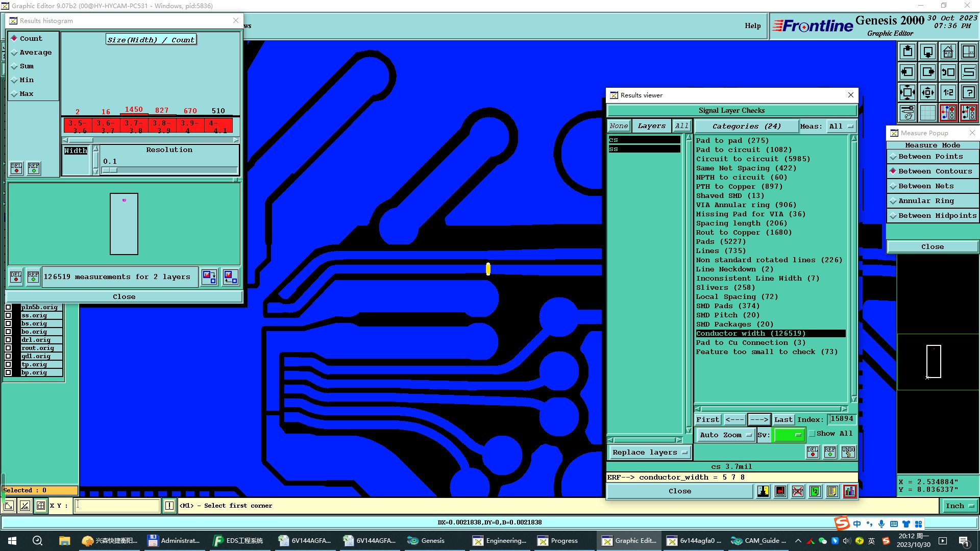Open the Help menu
This screenshot has width=980, height=551.
(x=752, y=26)
